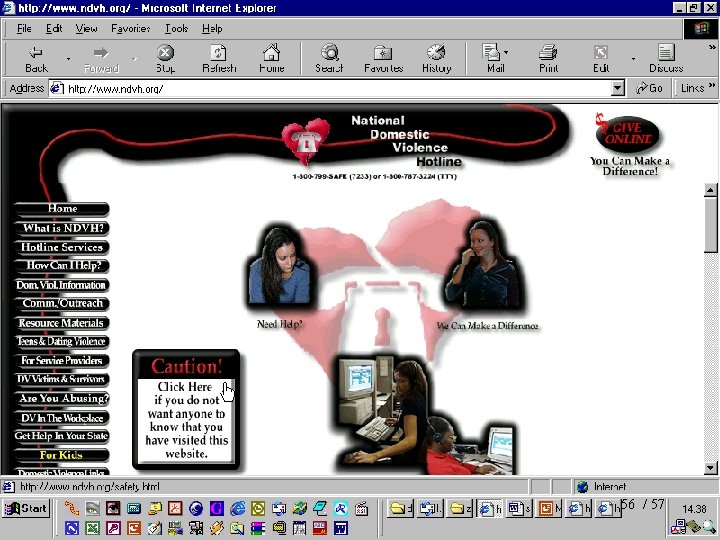Open the Search pane
Image resolution: width=720 pixels, height=540 pixels.
coord(329,59)
